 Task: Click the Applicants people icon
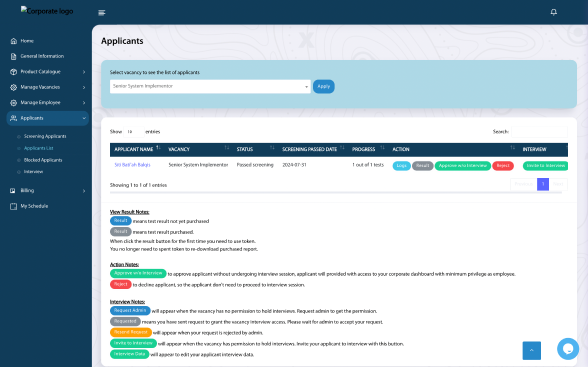tap(14, 118)
